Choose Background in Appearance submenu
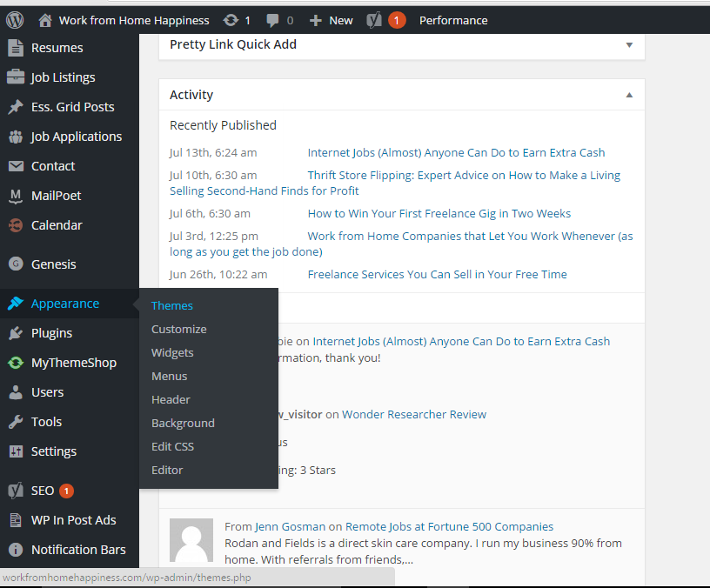 [183, 424]
